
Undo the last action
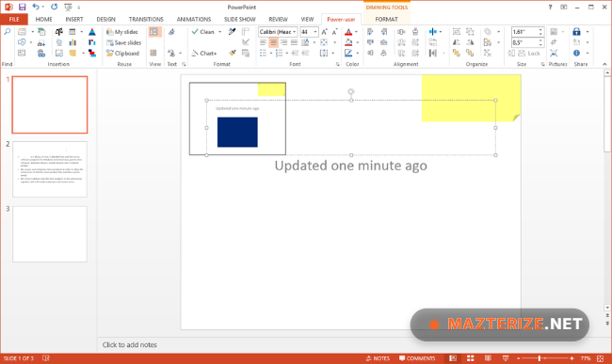coord(36,7)
